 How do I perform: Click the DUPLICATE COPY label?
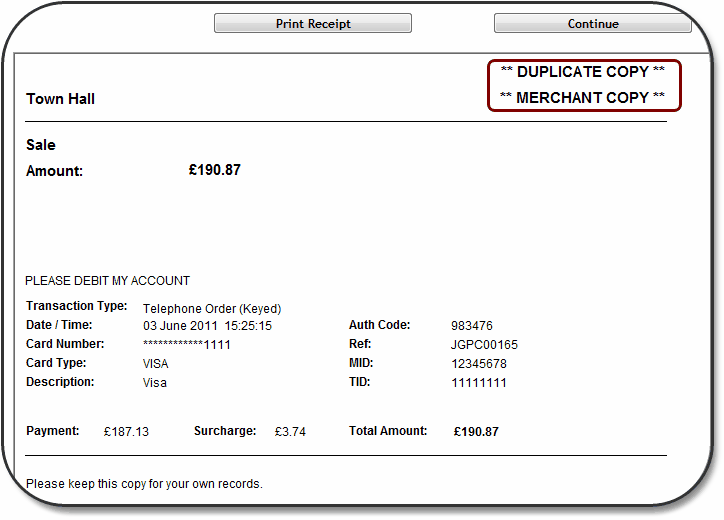tap(582, 72)
